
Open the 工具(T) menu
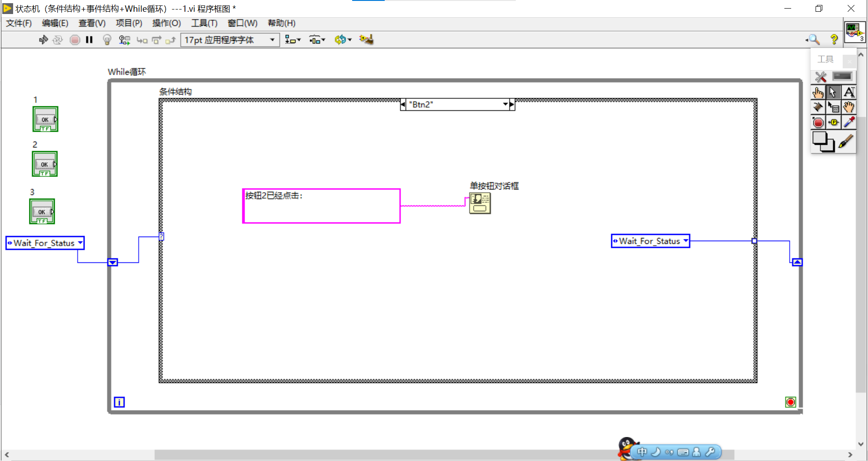[x=204, y=23]
